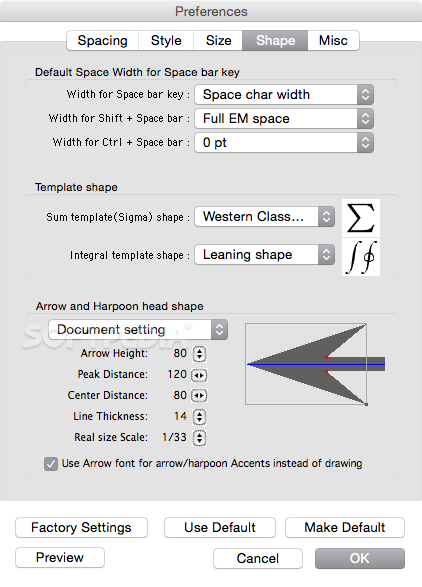Open the Document setting arrow dropdown
Screen dimensions: 422x587
pos(138,329)
